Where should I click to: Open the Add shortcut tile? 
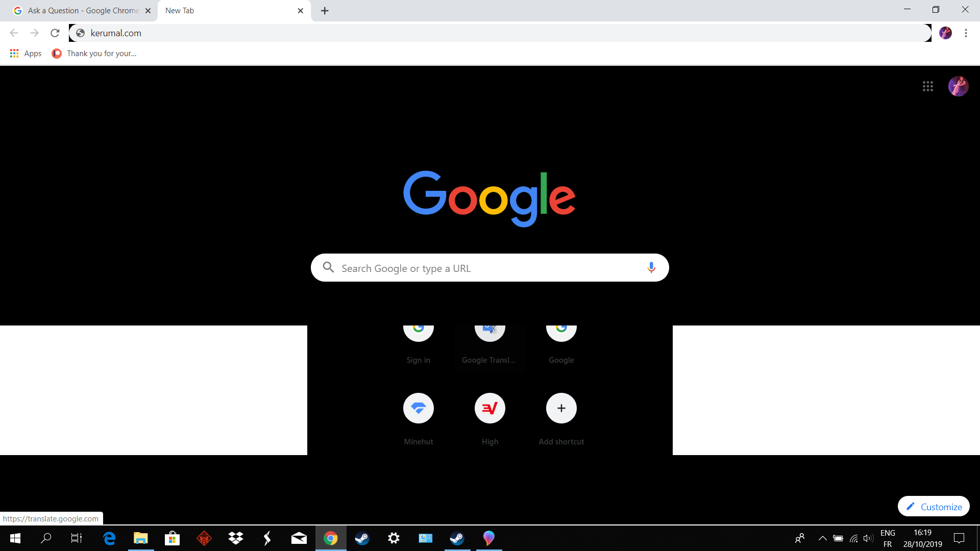[561, 408]
